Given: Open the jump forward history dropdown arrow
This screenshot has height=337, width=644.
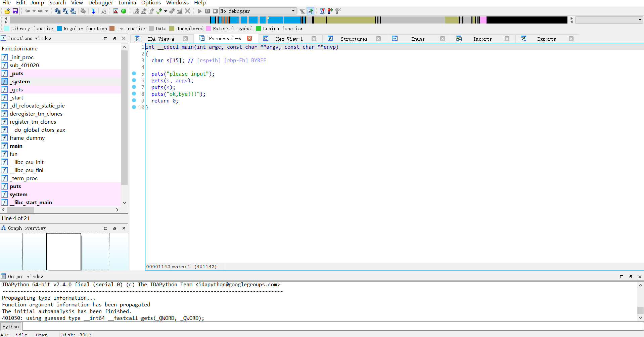Looking at the screenshot, I should click(x=47, y=11).
